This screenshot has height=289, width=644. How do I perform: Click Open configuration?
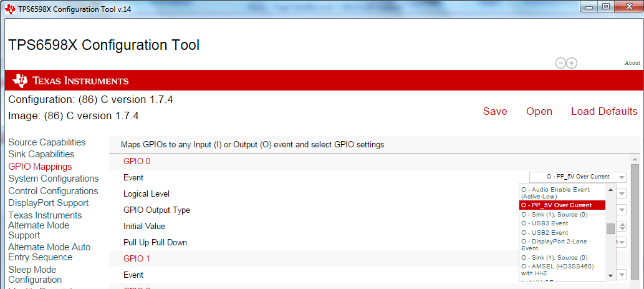(539, 111)
